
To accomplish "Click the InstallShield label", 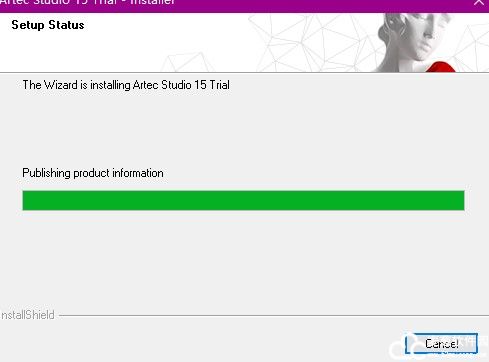I will (x=27, y=315).
